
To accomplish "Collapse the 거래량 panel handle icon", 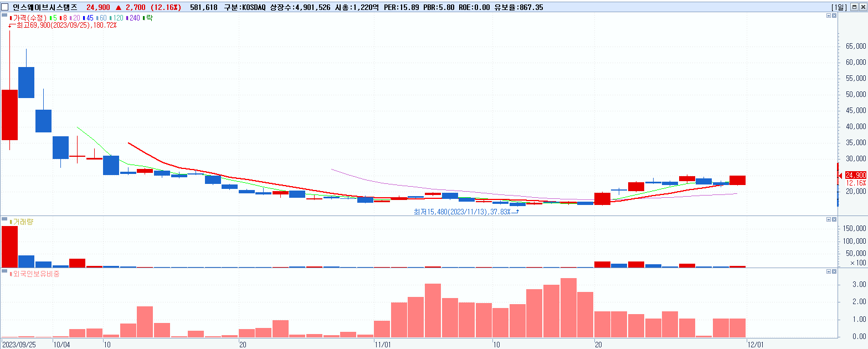I will (x=4, y=219).
